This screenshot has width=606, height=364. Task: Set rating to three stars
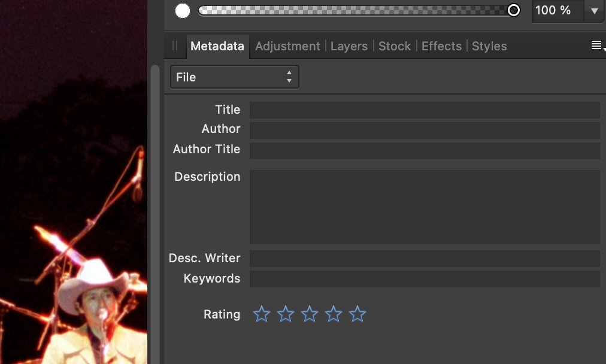310,314
